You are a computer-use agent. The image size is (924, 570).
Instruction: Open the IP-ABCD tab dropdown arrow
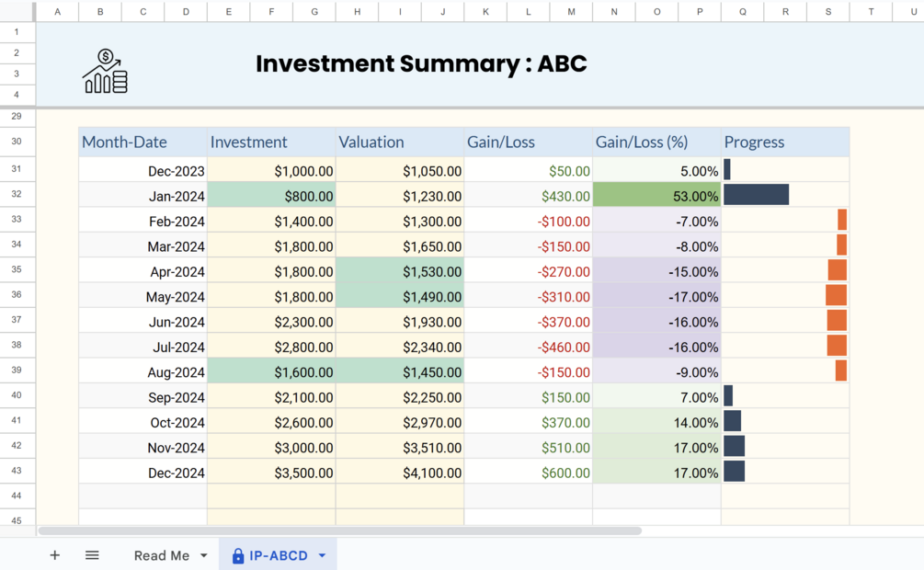323,556
